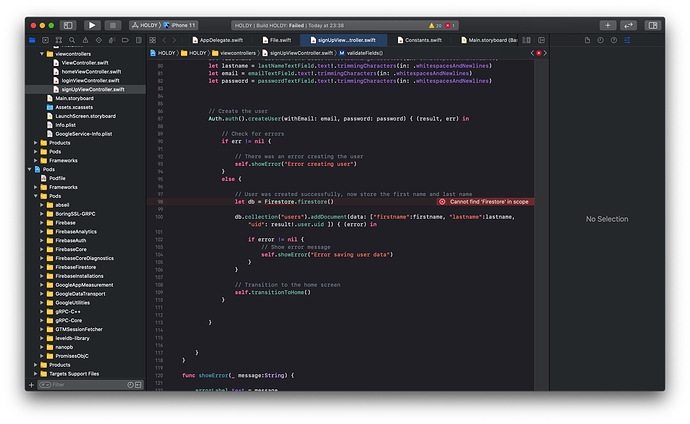This screenshot has height=424, width=690.
Task: Expand the Targets Support Files folder
Action: 36,374
